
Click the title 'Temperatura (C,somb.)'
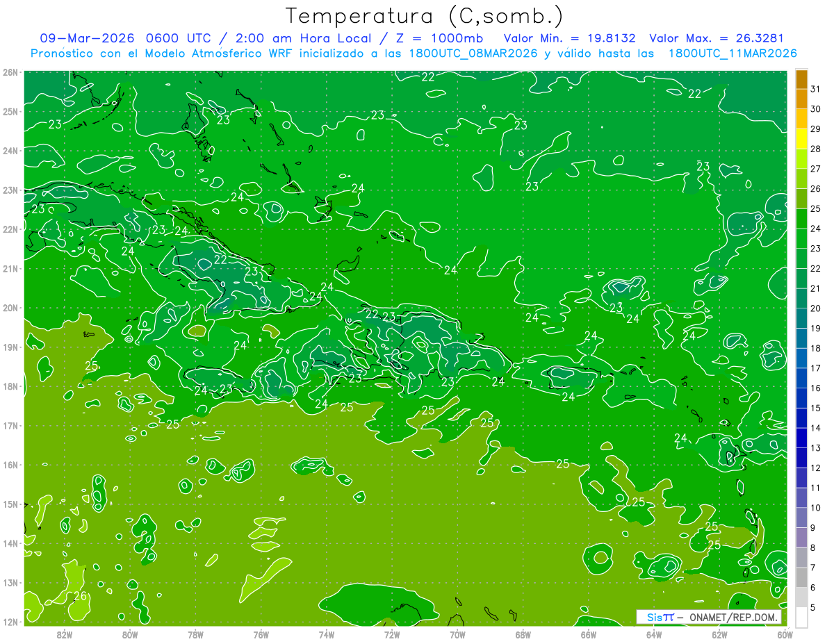(x=425, y=16)
